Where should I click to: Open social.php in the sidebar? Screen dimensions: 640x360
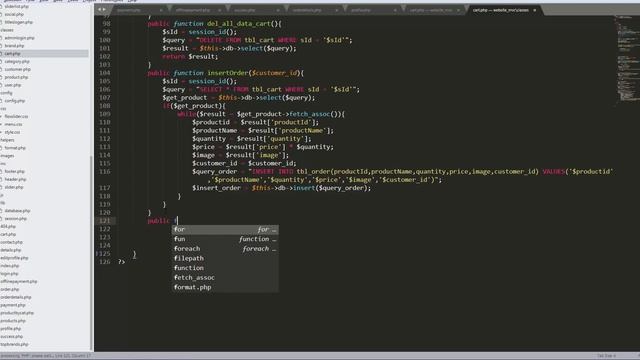pyautogui.click(x=14, y=14)
